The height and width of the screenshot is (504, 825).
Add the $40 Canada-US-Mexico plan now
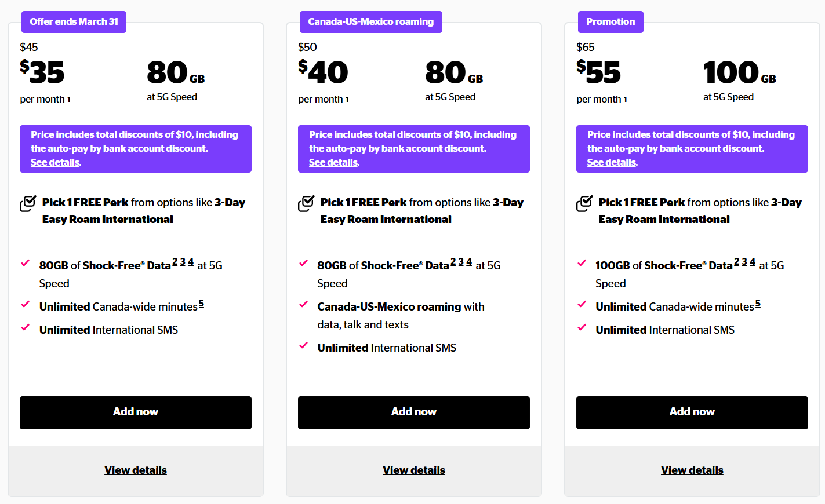coord(414,412)
